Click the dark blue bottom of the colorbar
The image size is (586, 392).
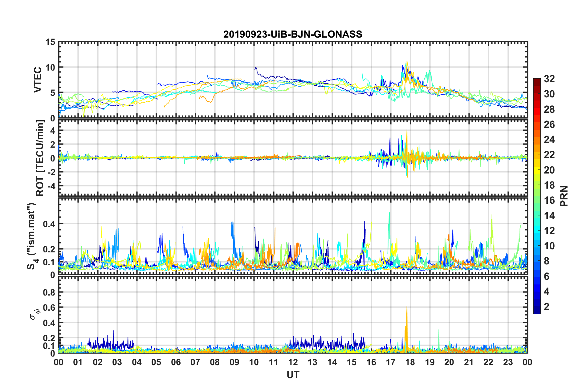coord(537,311)
